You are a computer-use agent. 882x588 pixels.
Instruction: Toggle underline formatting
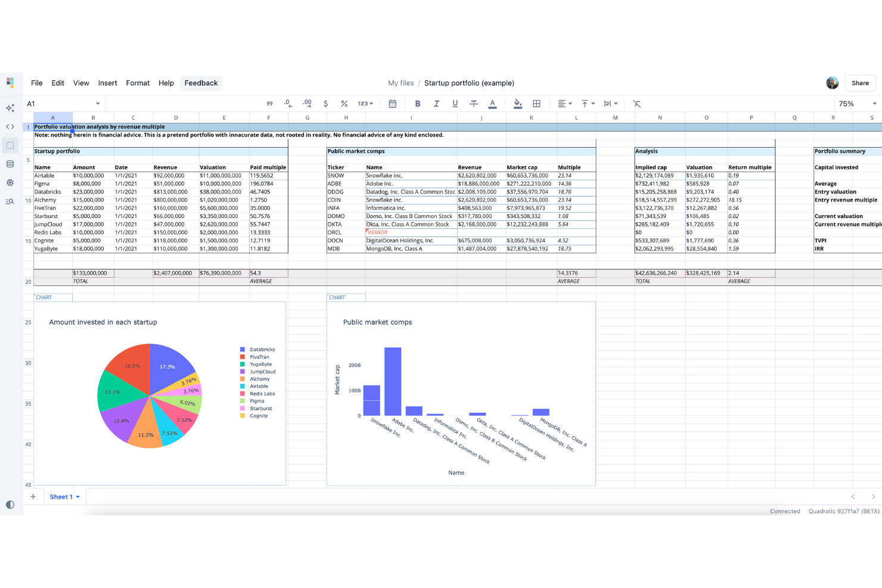coord(455,104)
